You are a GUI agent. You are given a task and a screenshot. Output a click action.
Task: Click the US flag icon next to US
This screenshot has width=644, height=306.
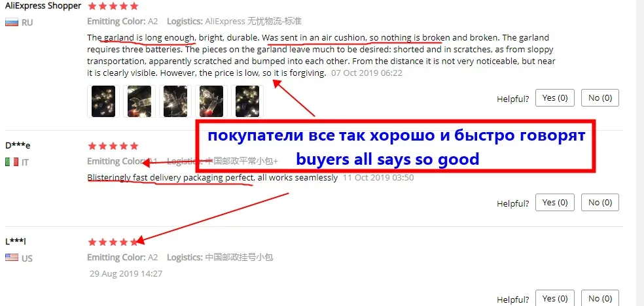(x=12, y=258)
